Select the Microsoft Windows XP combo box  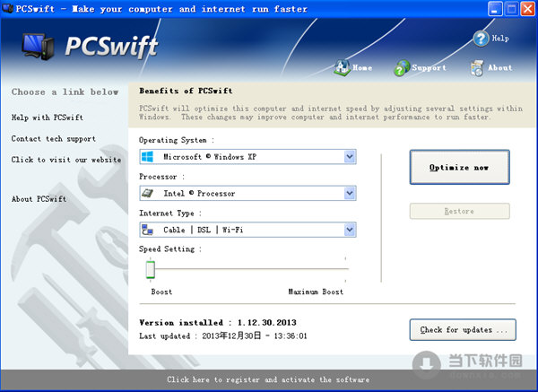247,157
